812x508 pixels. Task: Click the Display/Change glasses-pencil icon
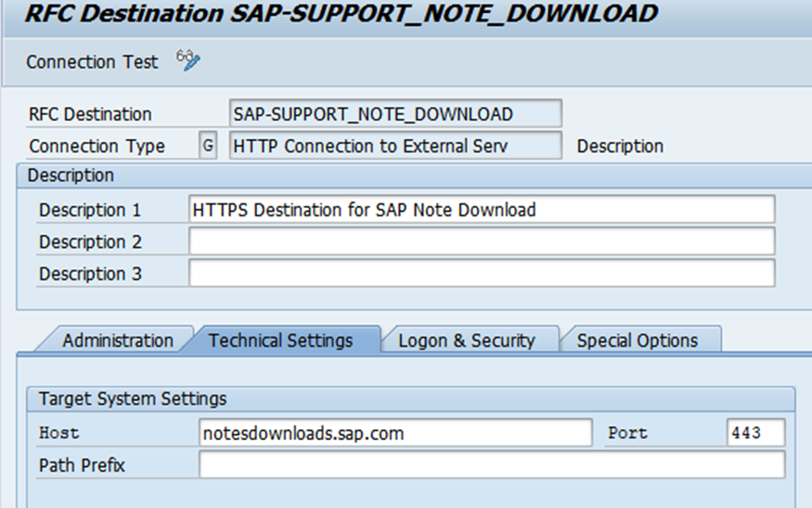(188, 60)
